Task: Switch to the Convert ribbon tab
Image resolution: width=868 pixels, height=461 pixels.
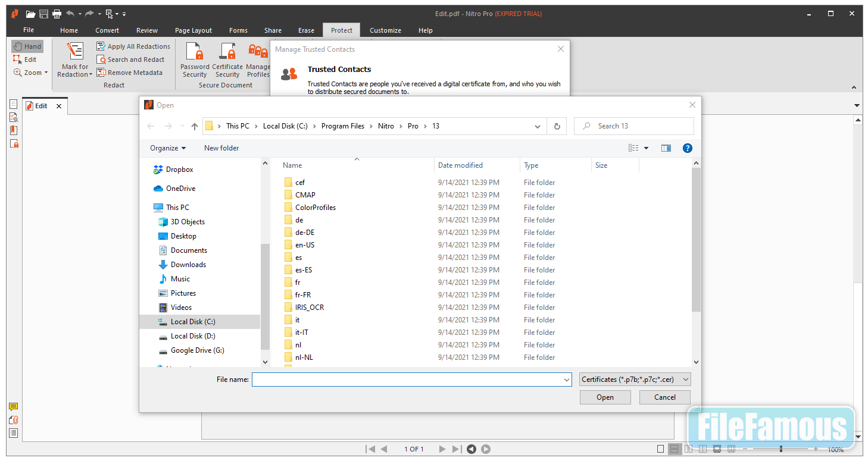Action: click(107, 30)
